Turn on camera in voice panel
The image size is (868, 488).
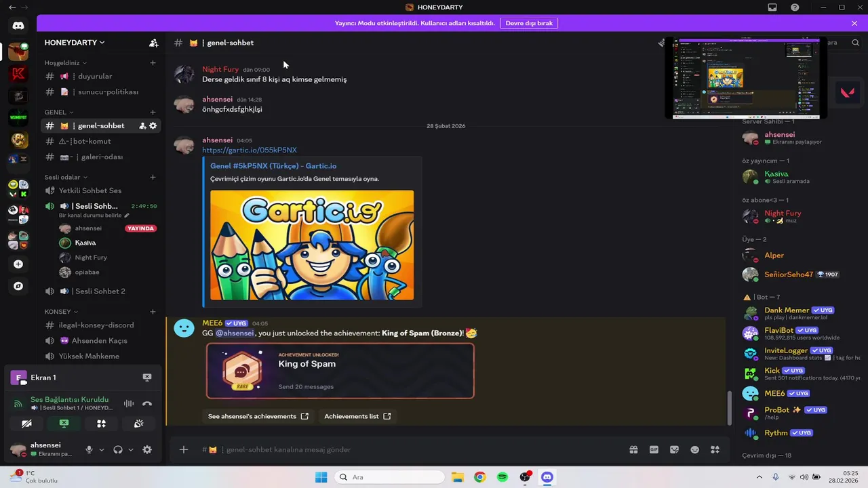point(26,424)
